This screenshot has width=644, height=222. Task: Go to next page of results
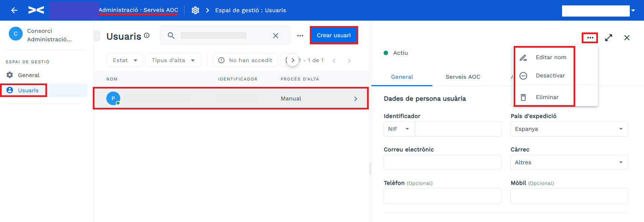349,60
